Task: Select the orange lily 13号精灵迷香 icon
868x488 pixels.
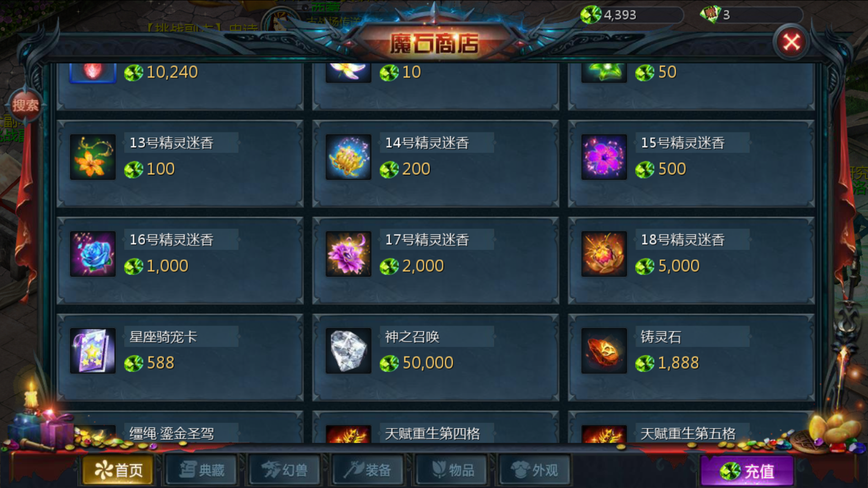Action: 93,157
